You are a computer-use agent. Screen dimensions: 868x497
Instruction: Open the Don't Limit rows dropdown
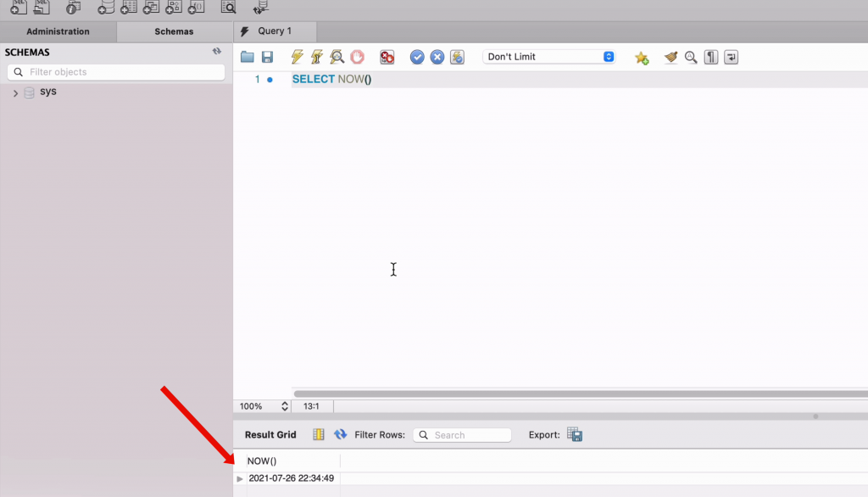tap(548, 57)
